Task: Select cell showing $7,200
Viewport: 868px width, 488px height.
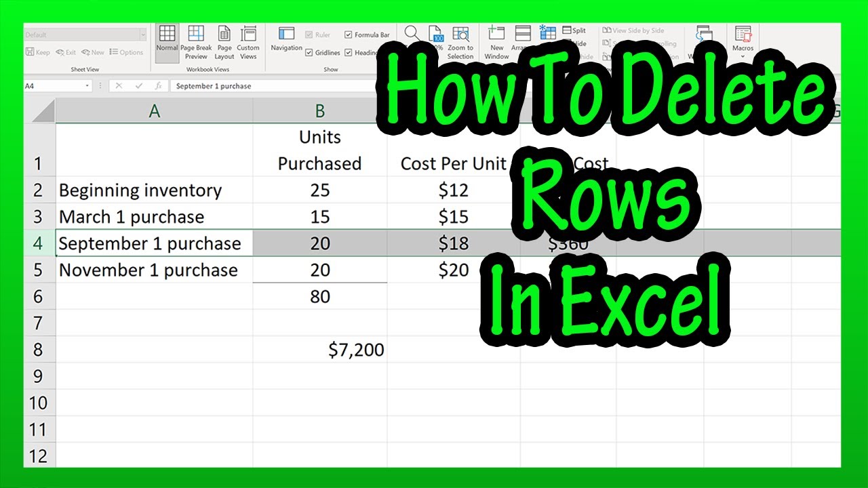Action: coord(320,350)
